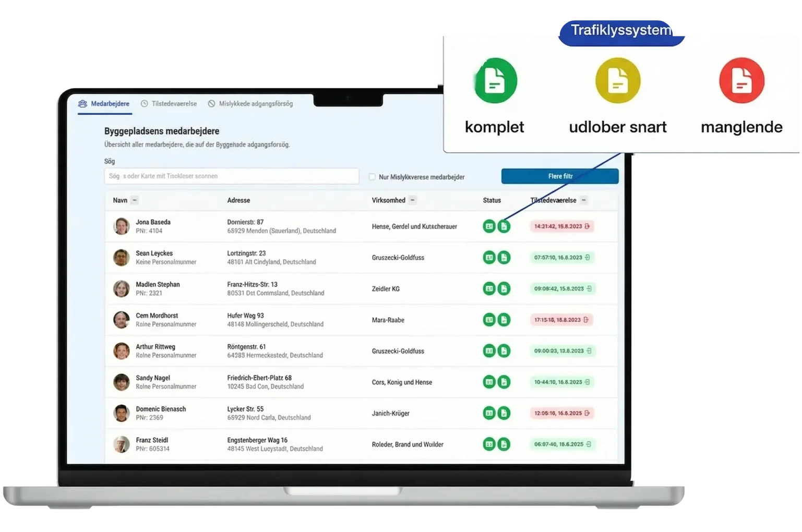Open Sandy Nagel's profile photo
The height and width of the screenshot is (532, 802).
pyautogui.click(x=122, y=382)
